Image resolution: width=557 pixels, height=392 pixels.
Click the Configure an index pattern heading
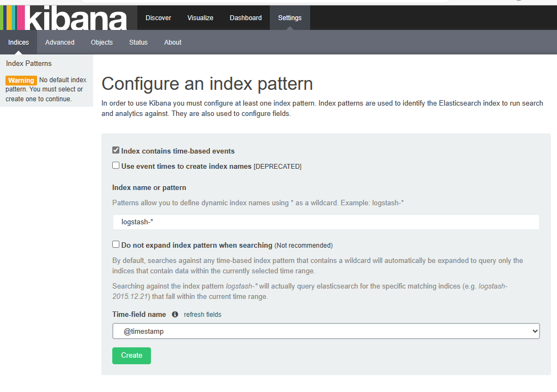point(207,84)
